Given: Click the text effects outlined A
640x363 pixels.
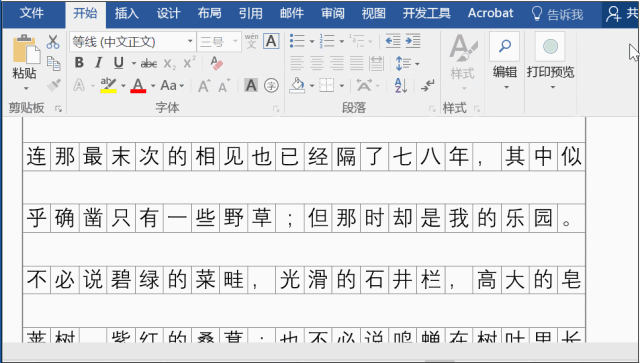Looking at the screenshot, I should [x=79, y=86].
